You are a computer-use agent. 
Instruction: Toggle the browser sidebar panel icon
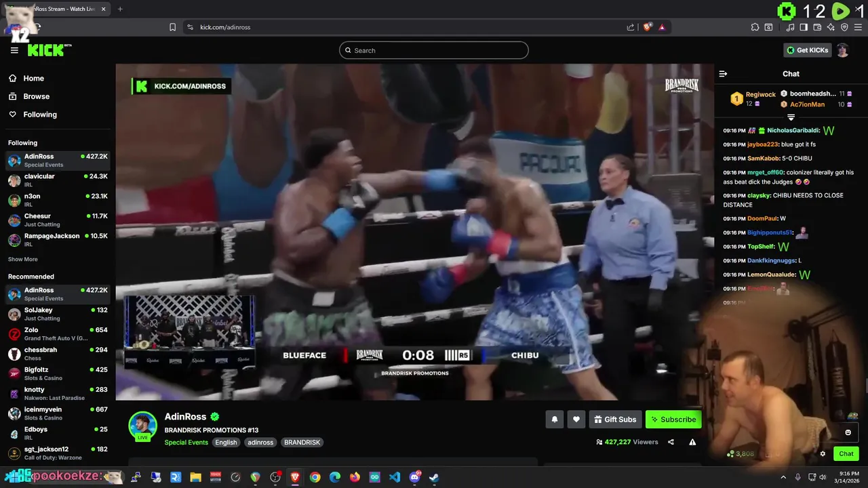click(804, 27)
